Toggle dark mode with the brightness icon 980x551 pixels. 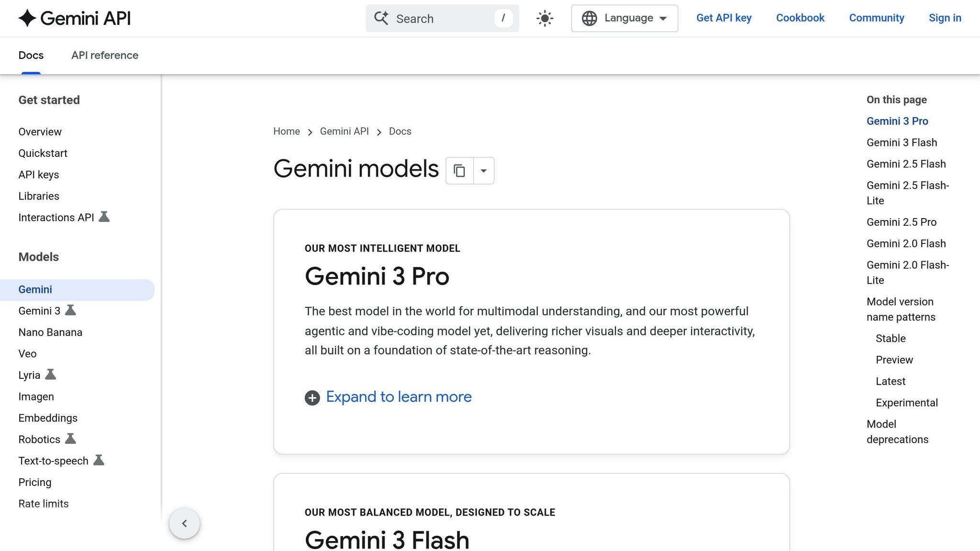pyautogui.click(x=545, y=18)
